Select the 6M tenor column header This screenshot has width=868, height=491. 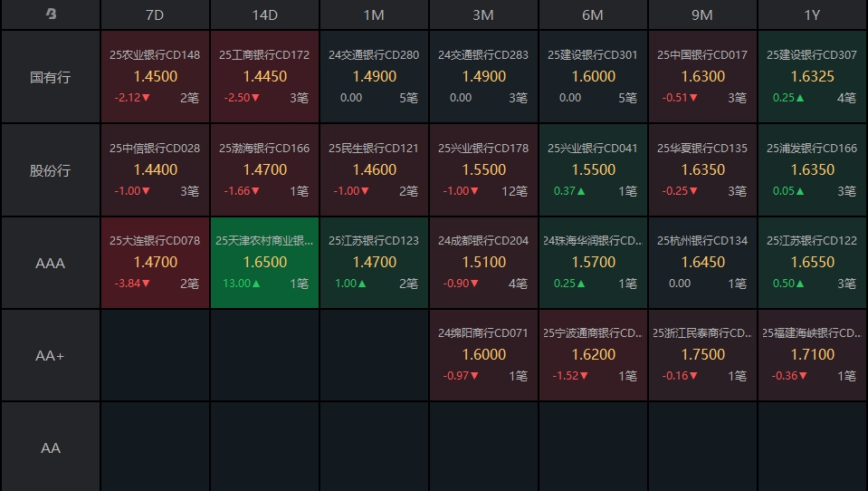[593, 15]
